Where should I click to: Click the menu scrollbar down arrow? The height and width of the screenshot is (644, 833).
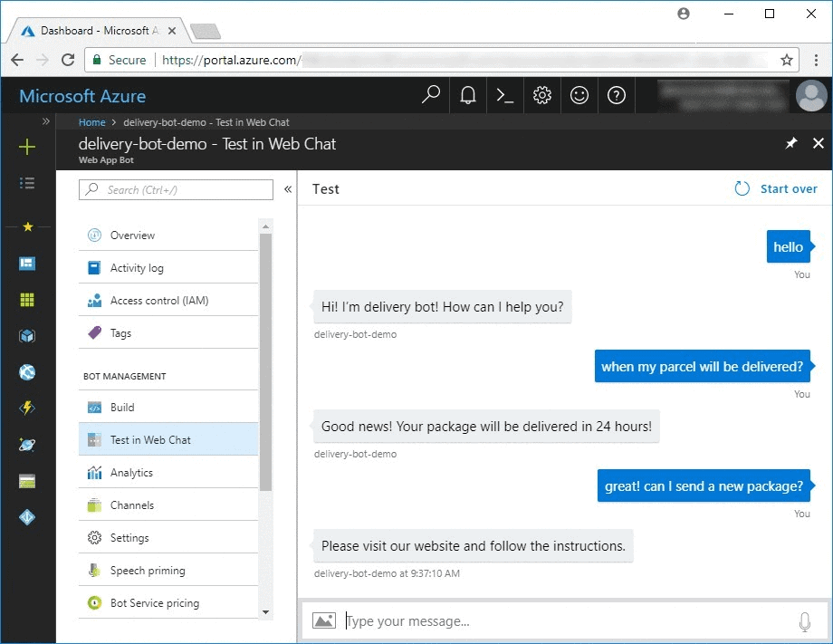coord(265,612)
